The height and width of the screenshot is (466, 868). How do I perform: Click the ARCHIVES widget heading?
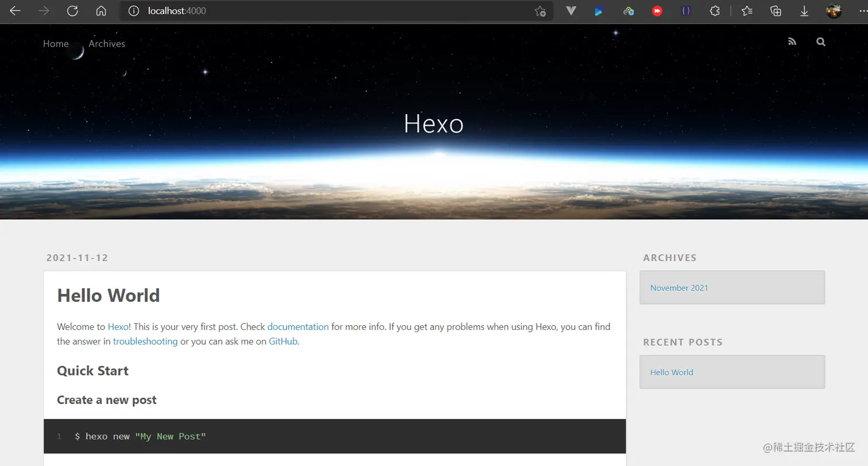[x=670, y=258]
